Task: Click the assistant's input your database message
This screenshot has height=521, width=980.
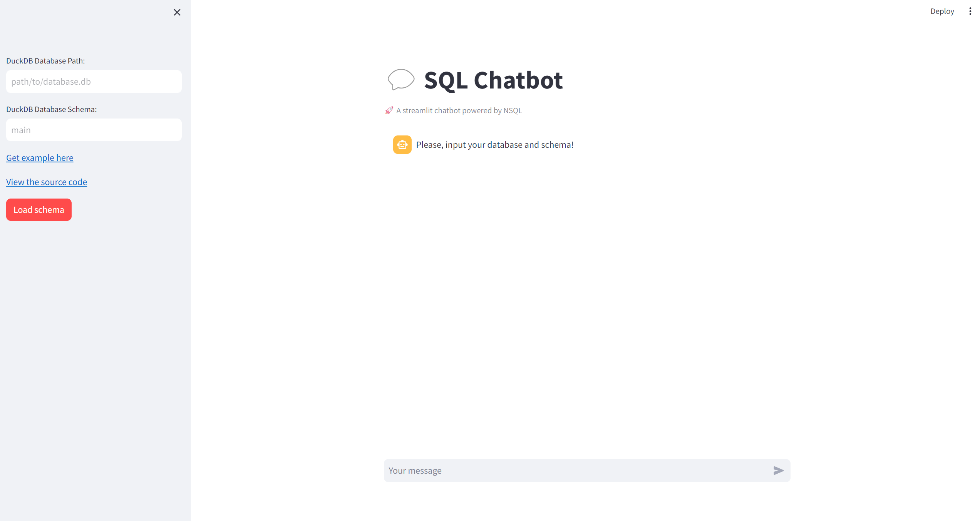Action: coord(494,145)
